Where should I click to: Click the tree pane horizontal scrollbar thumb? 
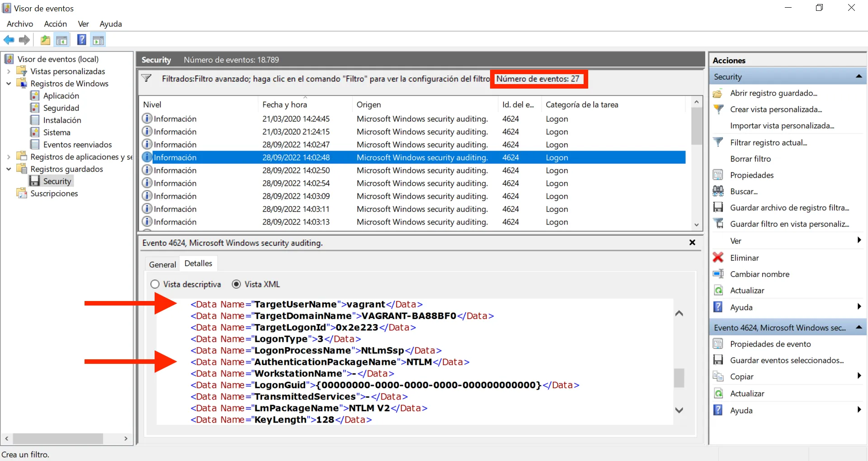[58, 438]
